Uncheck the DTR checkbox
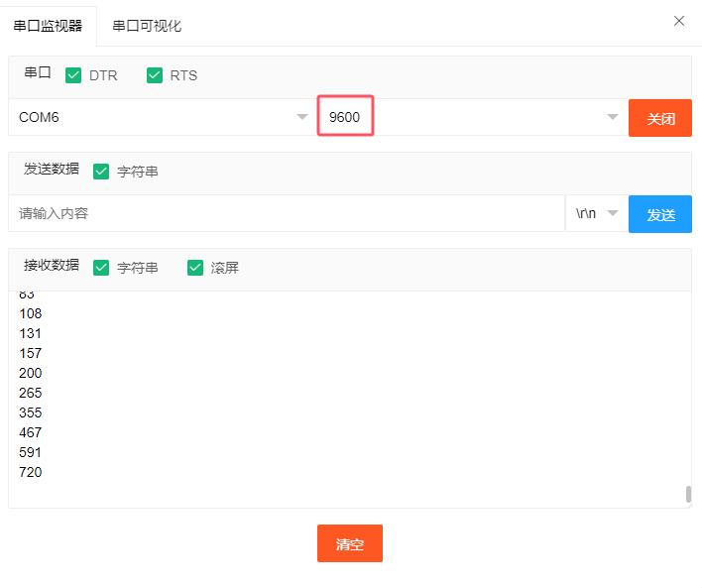 tap(73, 75)
